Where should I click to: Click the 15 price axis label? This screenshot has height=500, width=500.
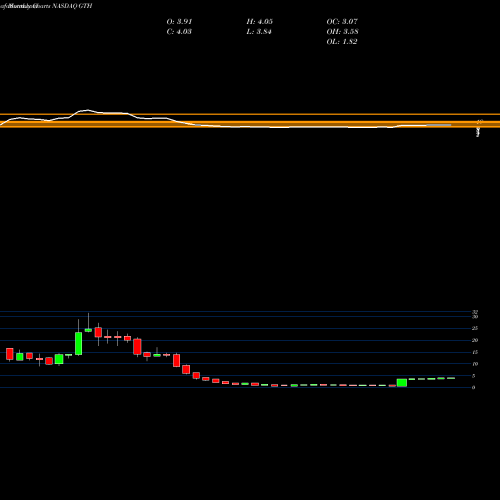click(475, 352)
